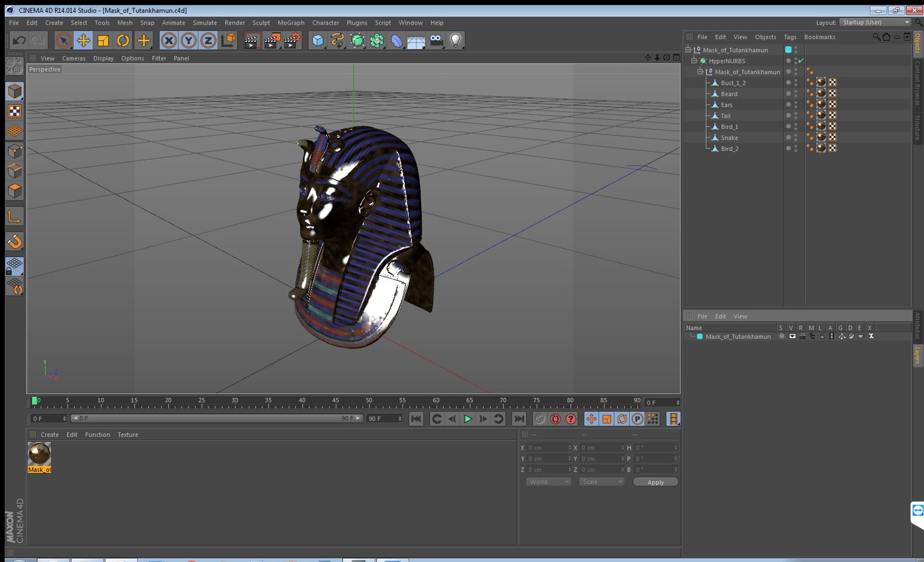This screenshot has height=562, width=924.
Task: Collapse the top Mask_of_Tutankhamun object
Action: [688, 49]
